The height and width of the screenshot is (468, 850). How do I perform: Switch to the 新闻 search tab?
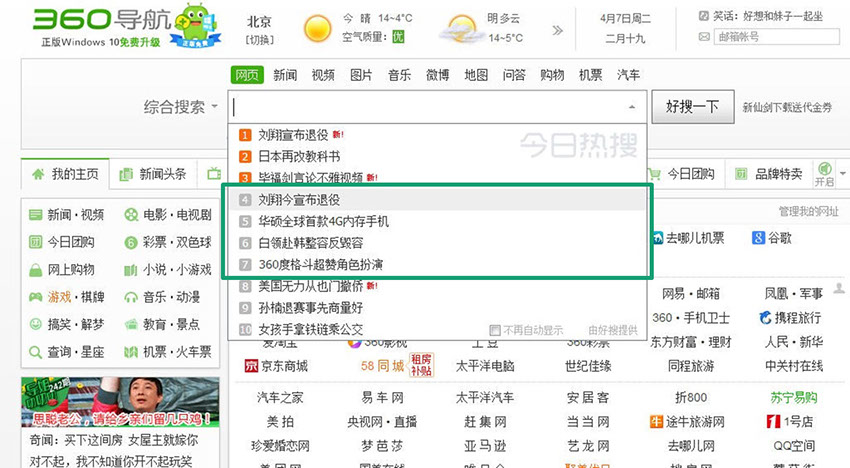tap(285, 75)
